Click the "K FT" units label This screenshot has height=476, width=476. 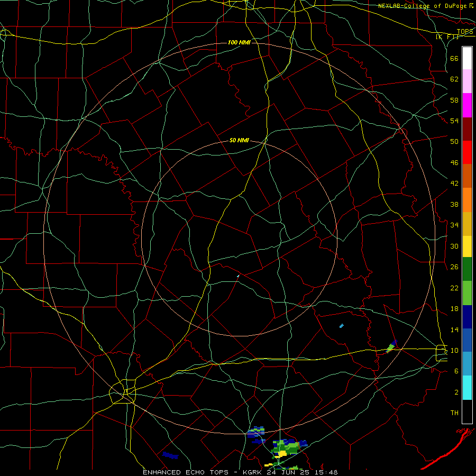coord(447,36)
